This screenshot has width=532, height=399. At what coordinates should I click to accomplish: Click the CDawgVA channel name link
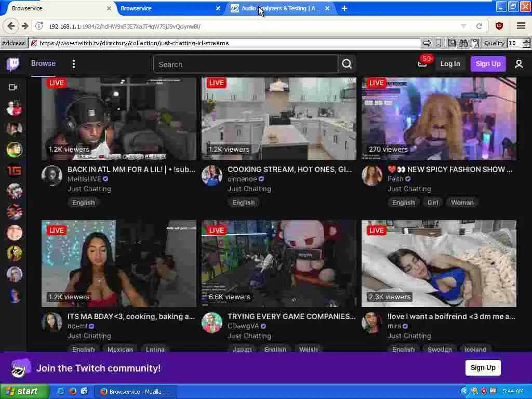[x=243, y=326]
